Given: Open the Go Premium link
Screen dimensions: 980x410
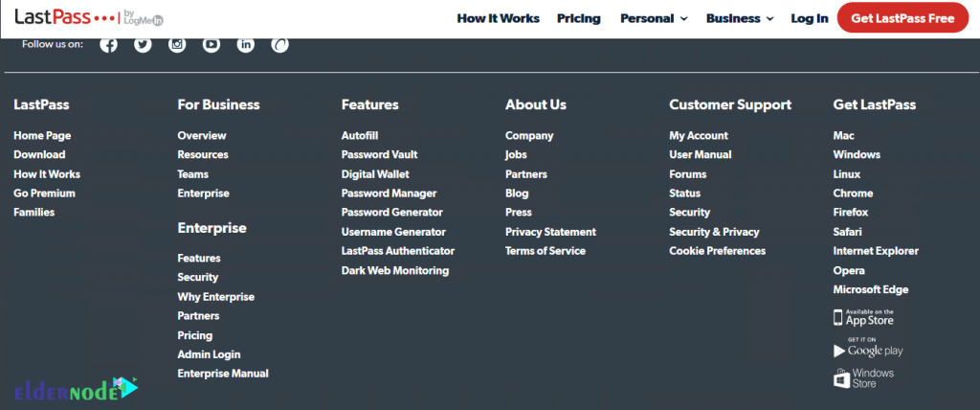Looking at the screenshot, I should point(44,194).
